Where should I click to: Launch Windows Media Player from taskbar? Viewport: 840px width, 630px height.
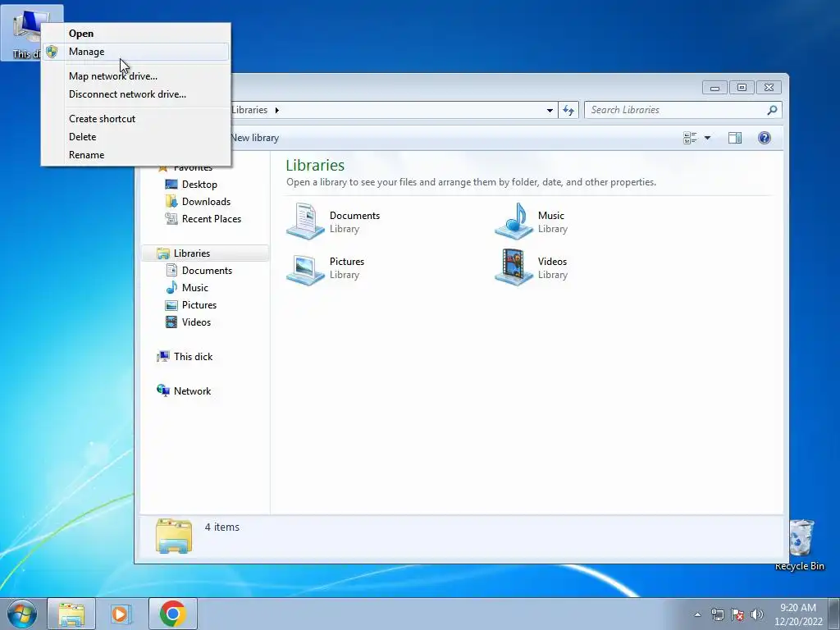(x=121, y=614)
